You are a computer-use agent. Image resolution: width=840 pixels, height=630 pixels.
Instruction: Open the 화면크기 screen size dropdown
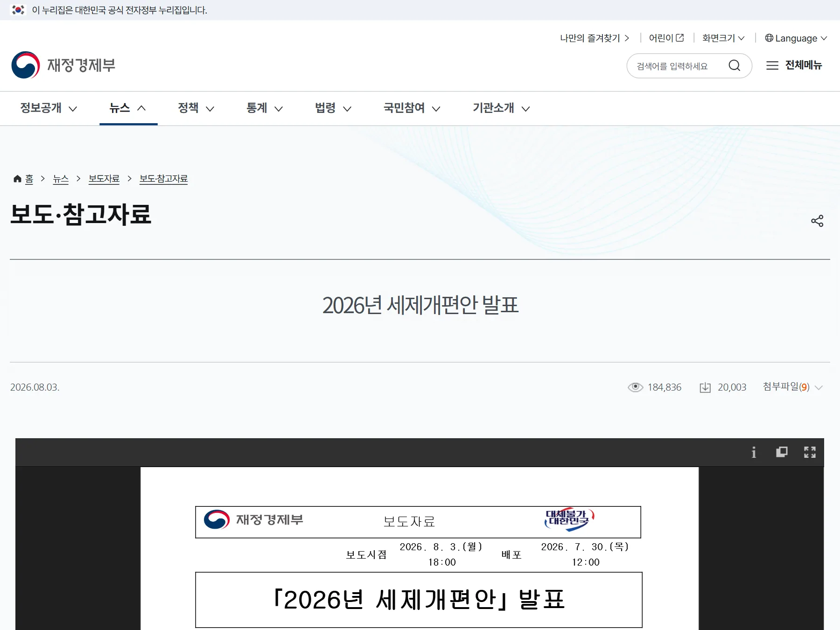point(723,38)
